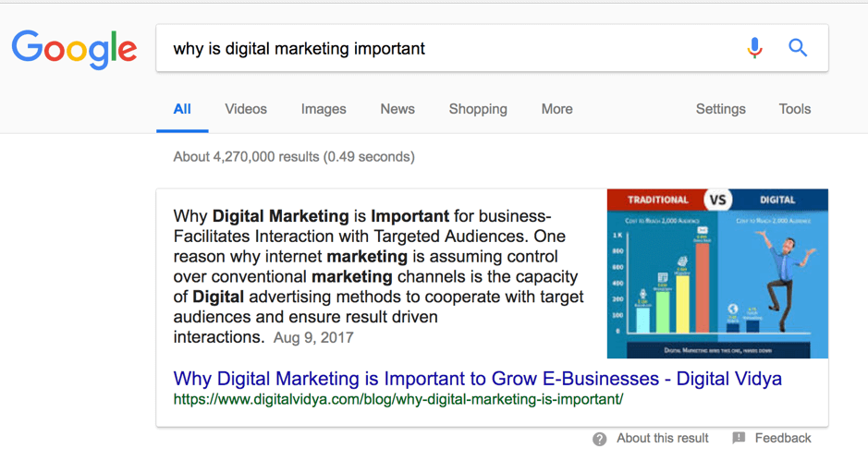
Task: Show search Tools options
Action: [x=794, y=109]
